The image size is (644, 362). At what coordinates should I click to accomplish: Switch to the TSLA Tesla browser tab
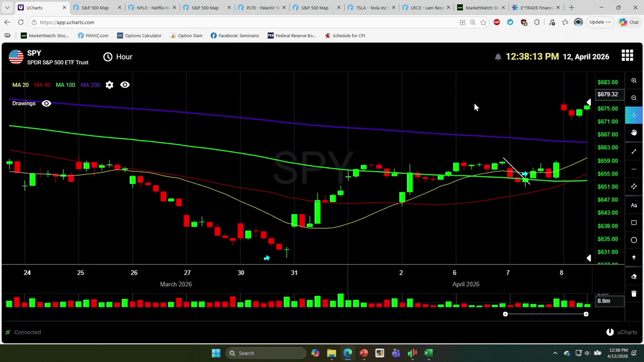coord(371,8)
